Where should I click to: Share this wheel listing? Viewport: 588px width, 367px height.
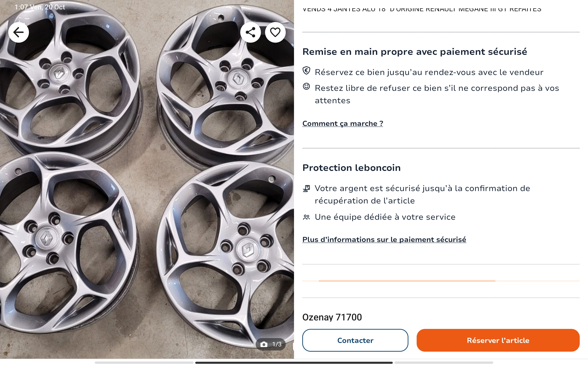[x=251, y=32]
